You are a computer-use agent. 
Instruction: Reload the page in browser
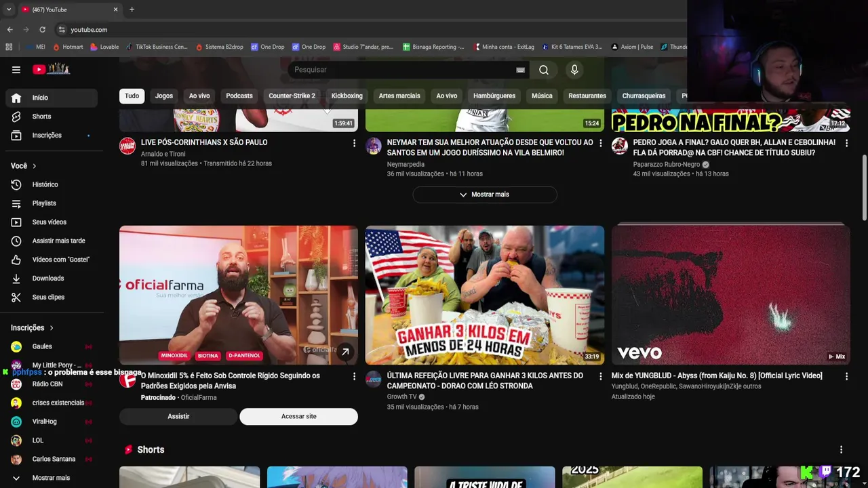pyautogui.click(x=42, y=30)
